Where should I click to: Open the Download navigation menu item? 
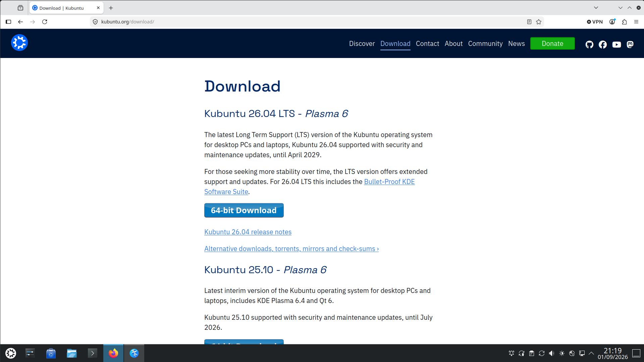coord(395,44)
